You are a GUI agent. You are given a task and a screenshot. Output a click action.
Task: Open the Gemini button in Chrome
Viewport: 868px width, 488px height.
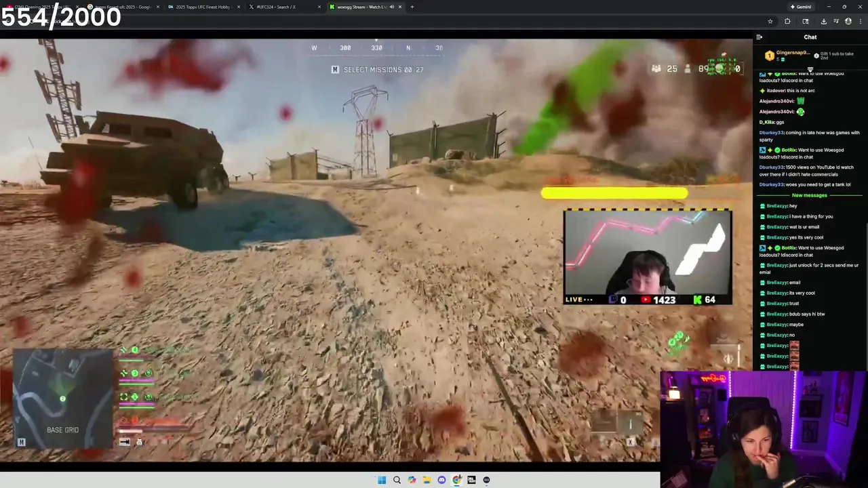pos(800,7)
